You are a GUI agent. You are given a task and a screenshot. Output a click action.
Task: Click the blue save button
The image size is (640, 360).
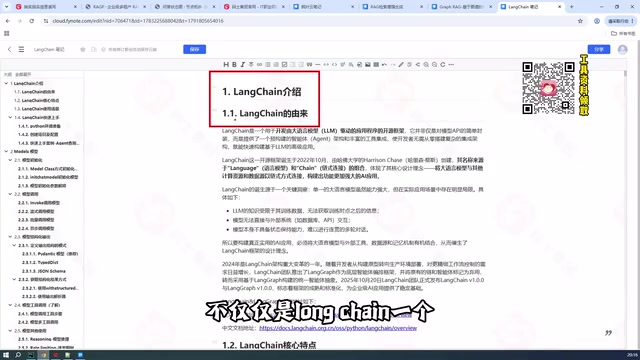[x=194, y=49]
